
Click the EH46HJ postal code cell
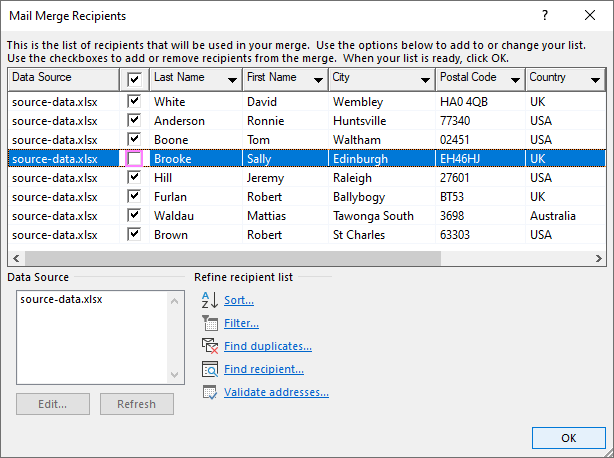(x=480, y=159)
